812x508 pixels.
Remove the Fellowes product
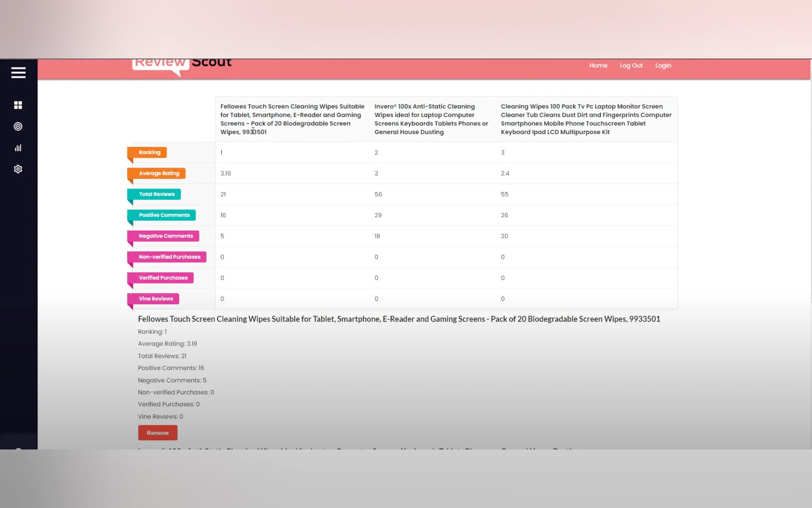[x=157, y=433]
